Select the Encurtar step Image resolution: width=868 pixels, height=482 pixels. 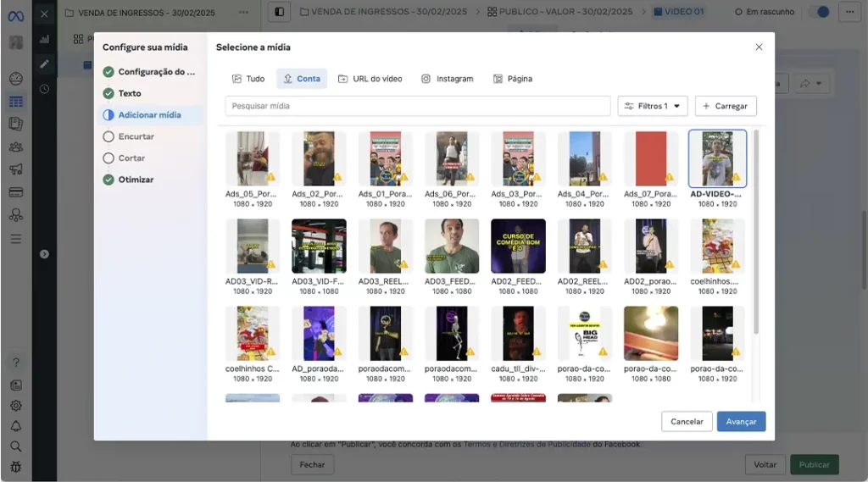coord(136,136)
